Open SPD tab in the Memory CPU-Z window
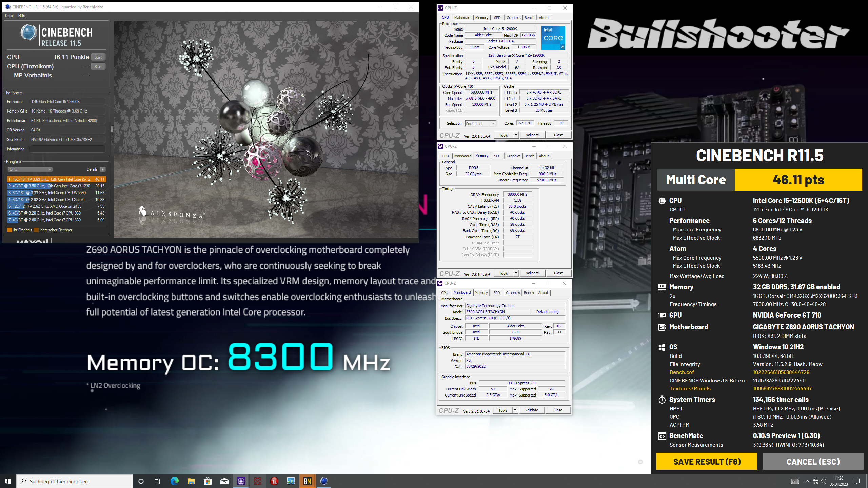868x488 pixels. [x=497, y=156]
